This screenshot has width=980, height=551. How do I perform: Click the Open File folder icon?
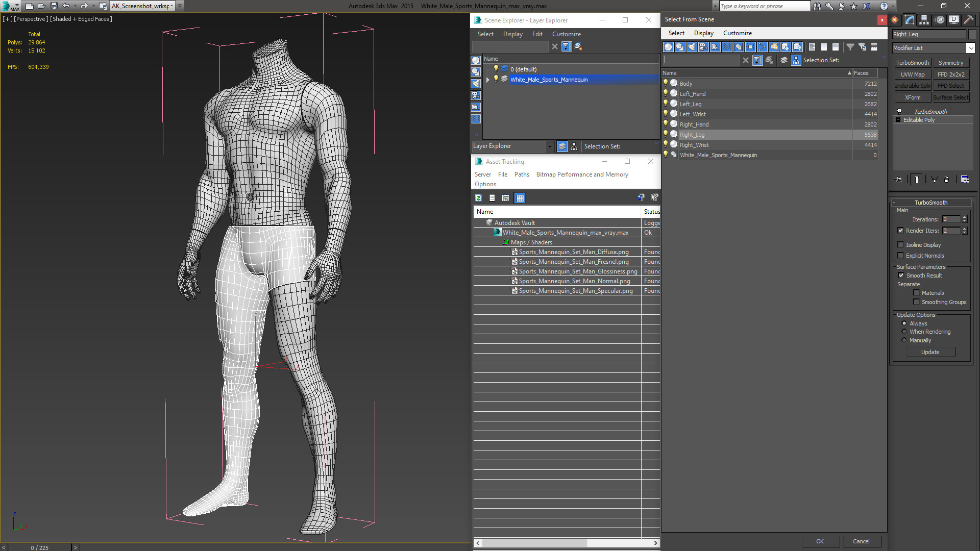click(x=42, y=6)
